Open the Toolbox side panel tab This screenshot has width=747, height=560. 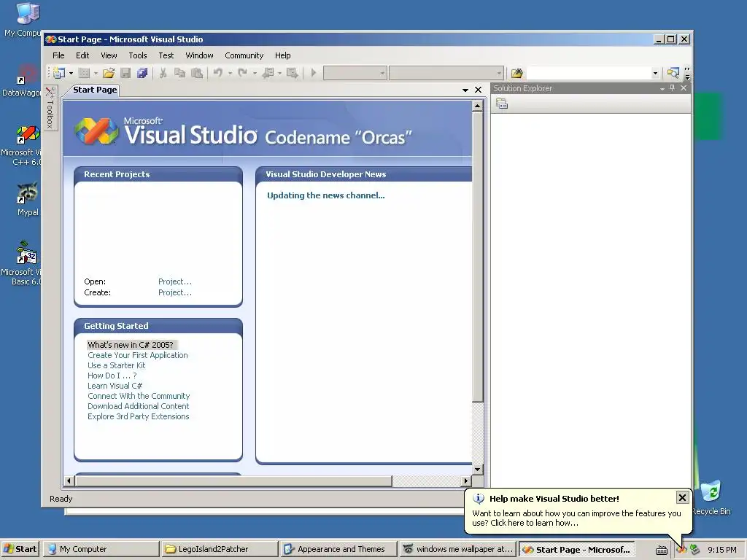point(50,108)
